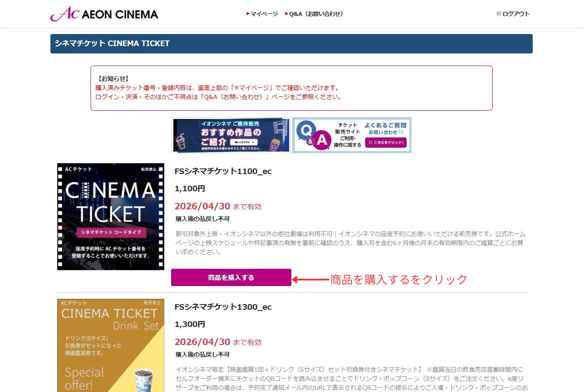This screenshot has width=584, height=392.
Task: Click the drink cup icon in blue banner
Action: tap(180, 141)
